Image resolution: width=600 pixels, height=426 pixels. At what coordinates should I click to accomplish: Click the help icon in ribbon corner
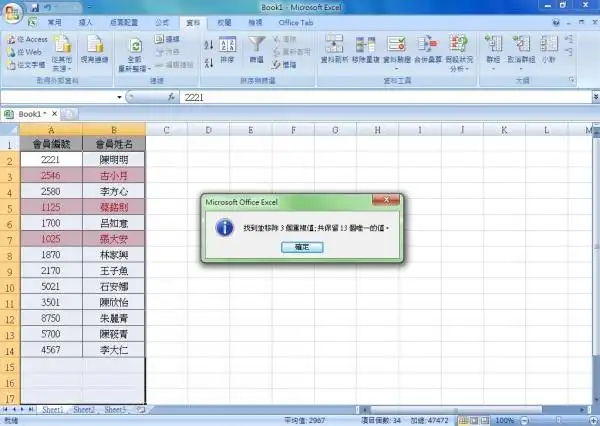click(x=556, y=23)
